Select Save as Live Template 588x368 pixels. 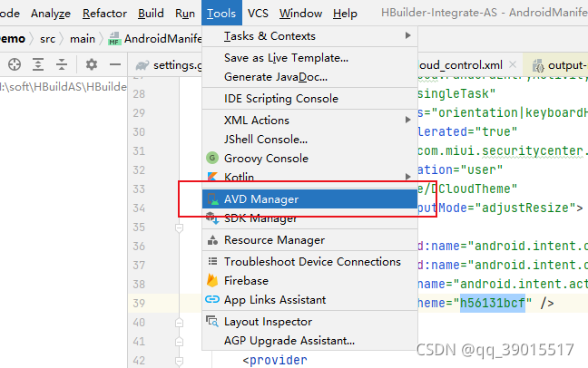tap(309, 58)
